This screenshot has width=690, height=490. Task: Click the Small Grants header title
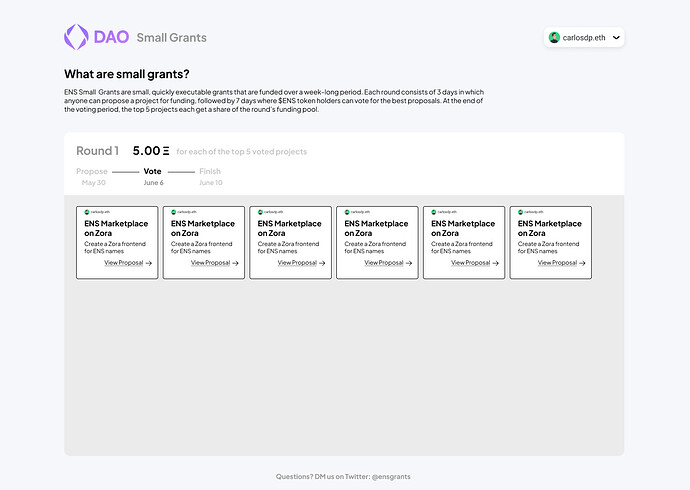(x=172, y=38)
